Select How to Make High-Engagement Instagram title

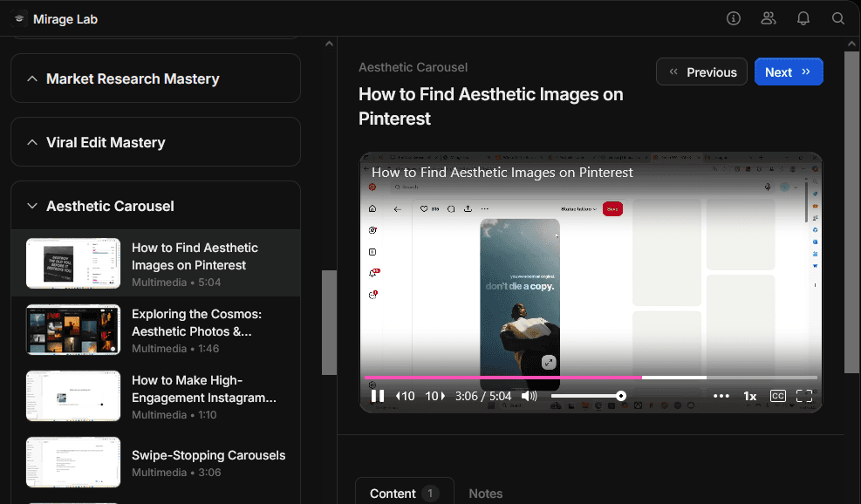pos(204,389)
